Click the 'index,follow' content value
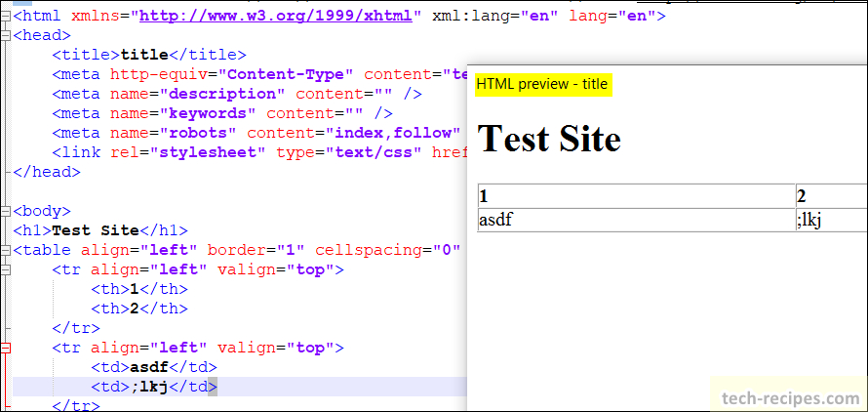 coord(393,133)
